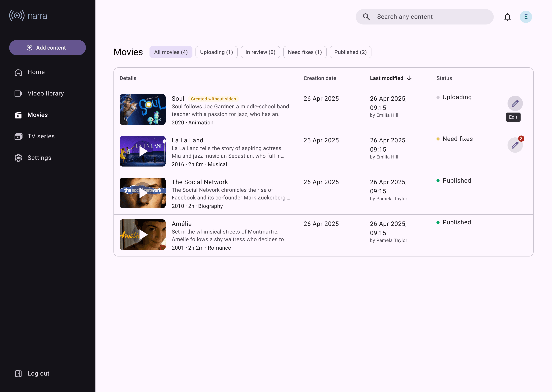Edit La La Land via pencil icon
The height and width of the screenshot is (392, 552).
515,145
